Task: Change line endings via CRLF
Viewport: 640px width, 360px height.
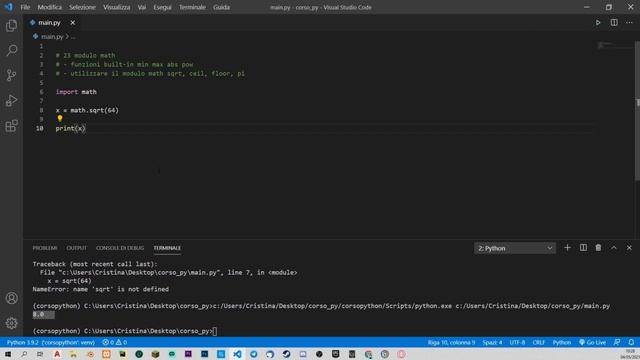Action: (539, 342)
